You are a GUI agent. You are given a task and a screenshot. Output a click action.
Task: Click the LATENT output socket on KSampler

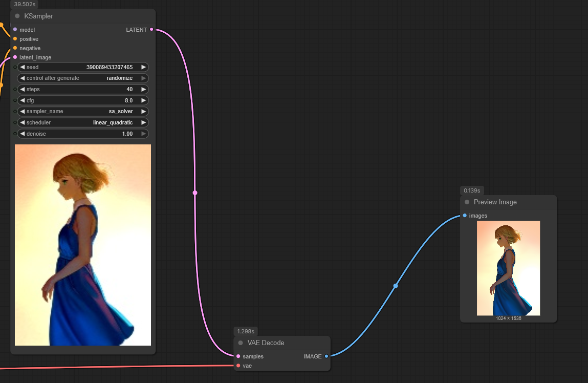pos(151,29)
